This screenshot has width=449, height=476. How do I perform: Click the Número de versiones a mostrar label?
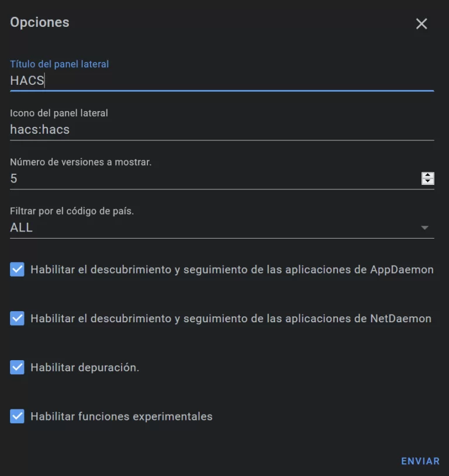[81, 162]
